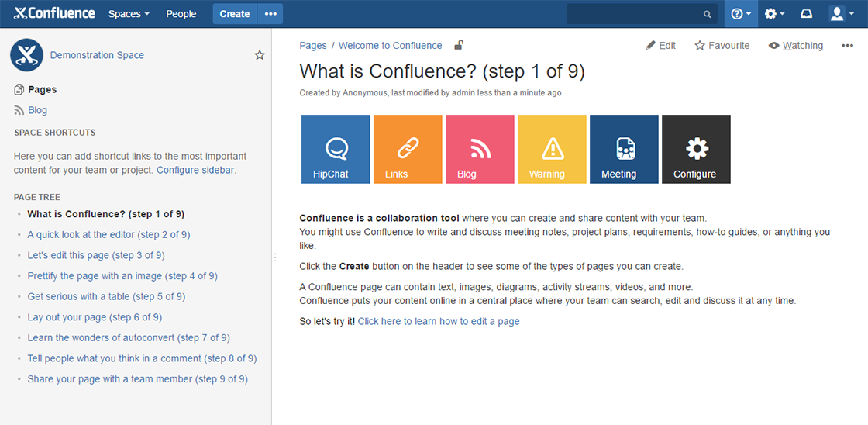This screenshot has width=868, height=425.
Task: Open the user profile avatar menu
Action: [842, 14]
